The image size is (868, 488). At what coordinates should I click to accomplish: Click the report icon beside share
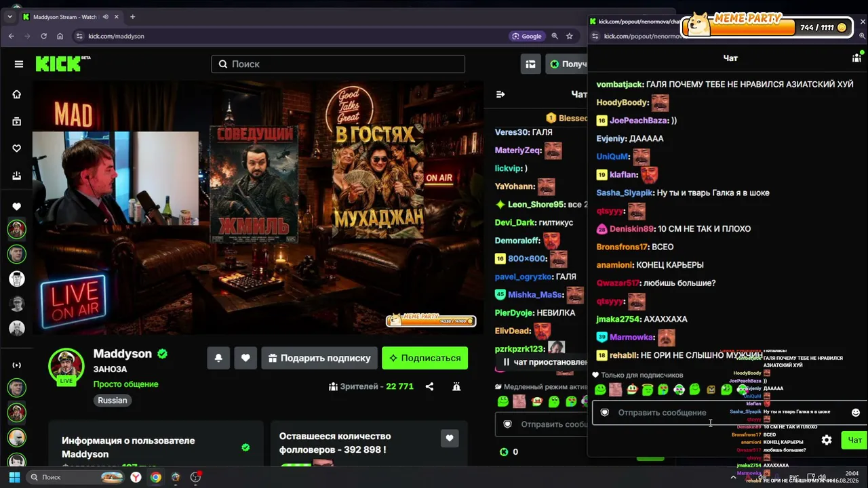tap(456, 386)
